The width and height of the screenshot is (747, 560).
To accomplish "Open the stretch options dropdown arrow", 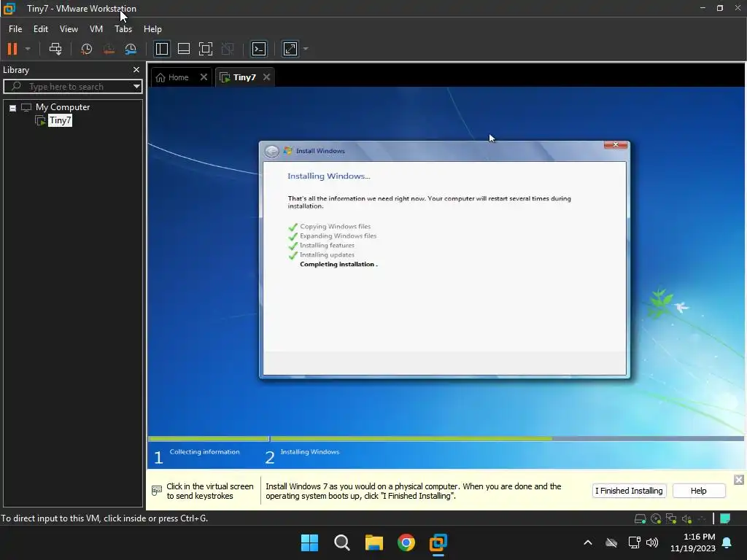I will point(306,49).
